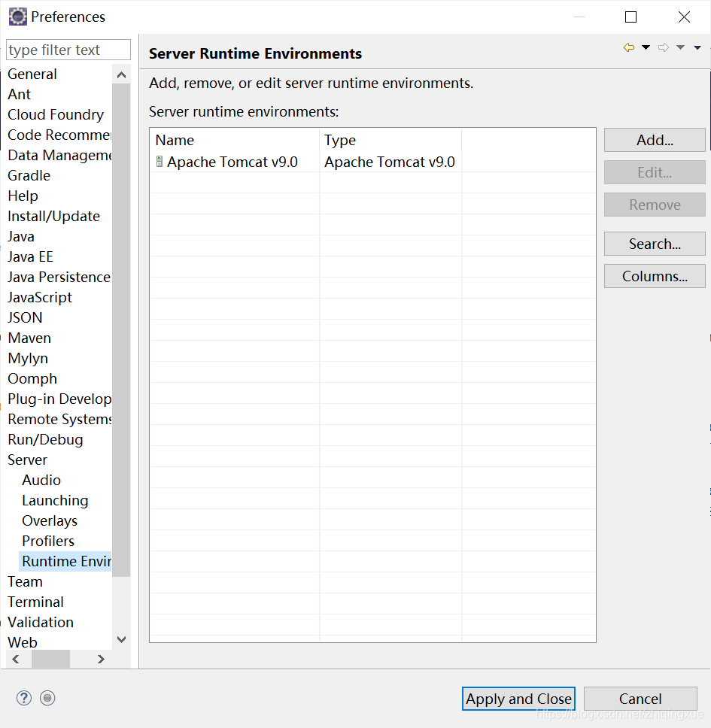711x728 pixels.
Task: Select Ant preferences category
Action: pos(19,94)
